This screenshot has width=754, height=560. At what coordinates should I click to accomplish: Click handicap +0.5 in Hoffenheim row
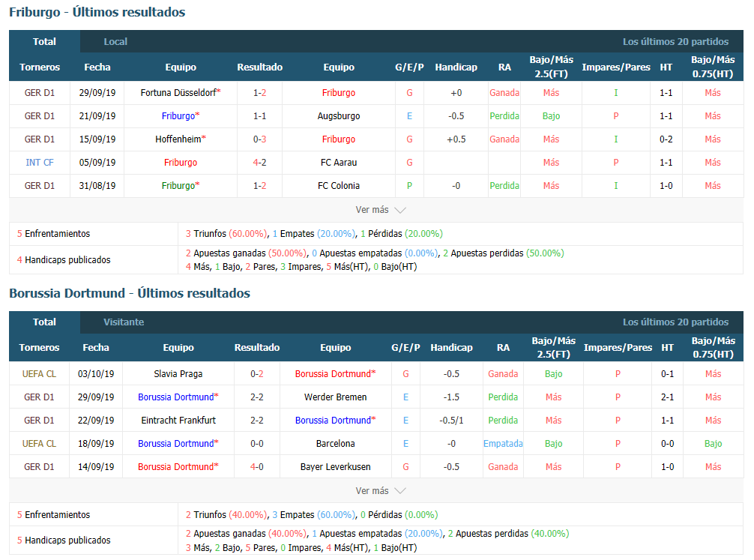point(456,139)
